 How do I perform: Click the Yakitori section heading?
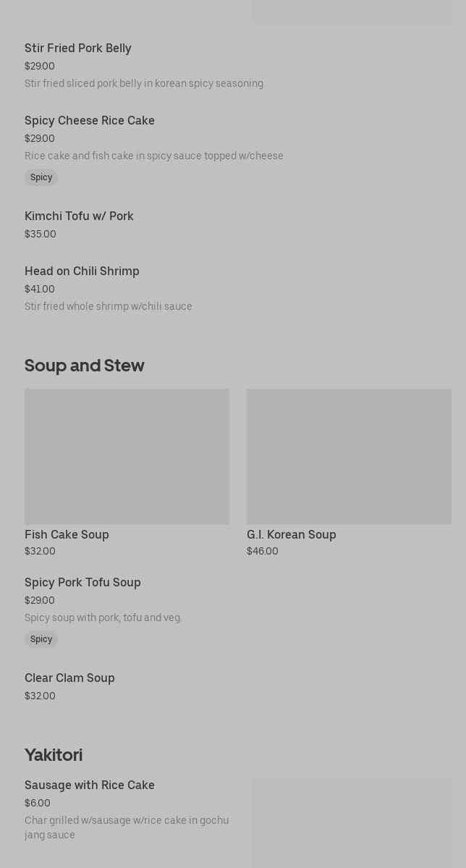54,755
